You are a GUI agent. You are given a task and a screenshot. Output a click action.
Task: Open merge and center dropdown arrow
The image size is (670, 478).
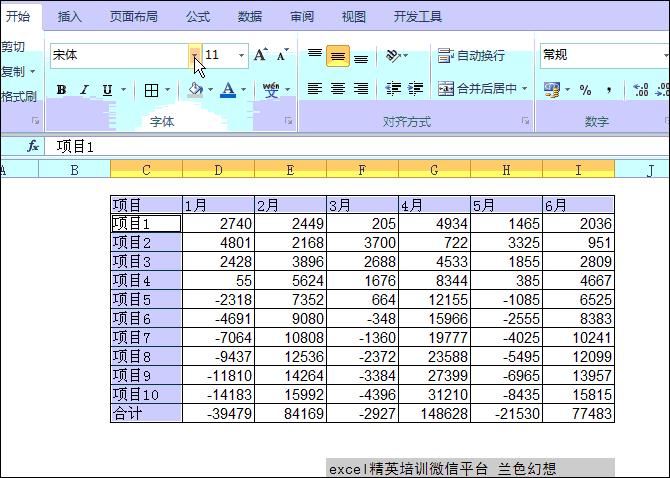pos(525,89)
